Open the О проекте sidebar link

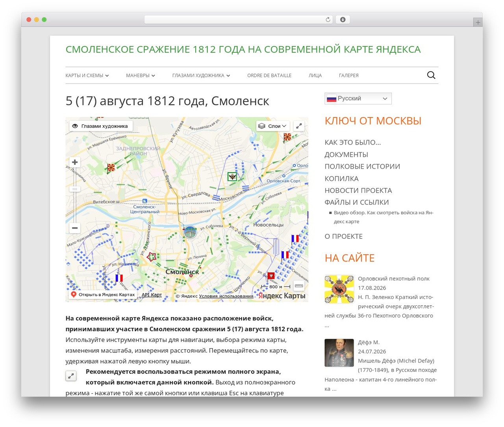coord(343,236)
